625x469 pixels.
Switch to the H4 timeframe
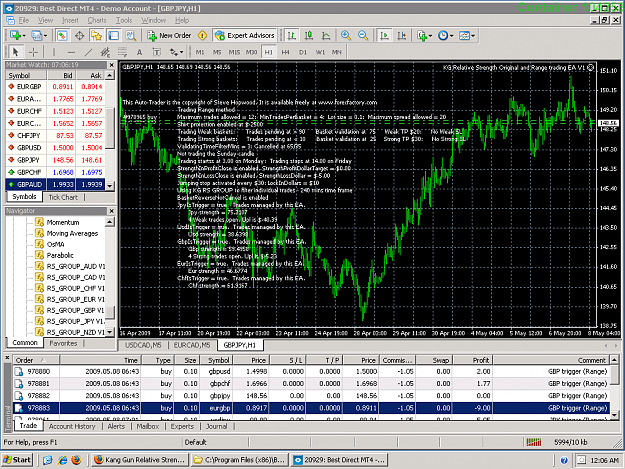pyautogui.click(x=285, y=52)
